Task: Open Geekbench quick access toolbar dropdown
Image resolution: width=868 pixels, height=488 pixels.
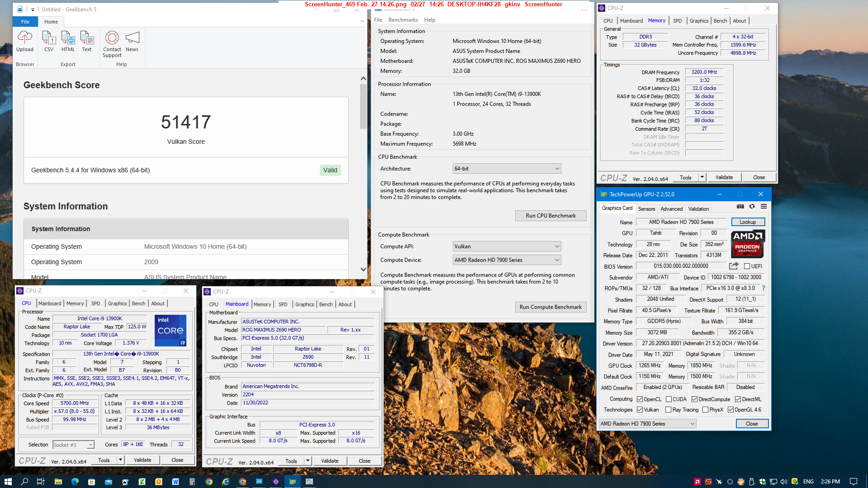Action: coord(33,9)
